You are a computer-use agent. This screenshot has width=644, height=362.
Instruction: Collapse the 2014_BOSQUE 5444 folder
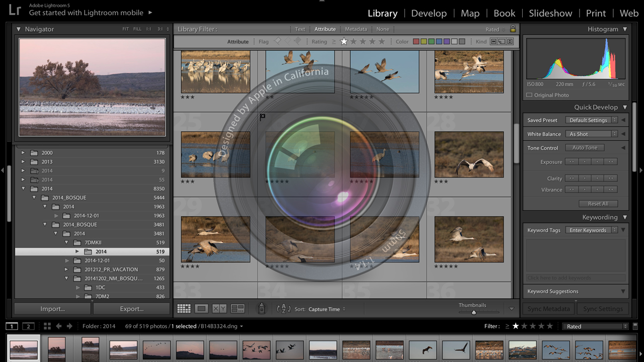[34, 198]
